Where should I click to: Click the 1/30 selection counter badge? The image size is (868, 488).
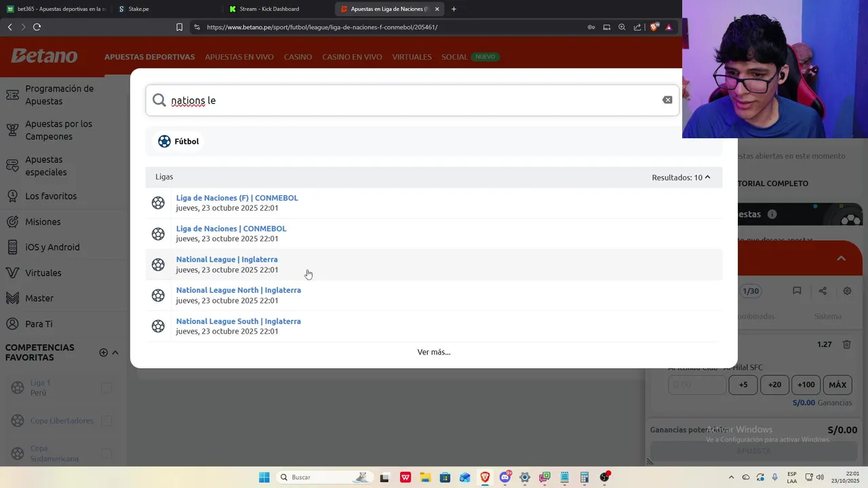point(751,291)
